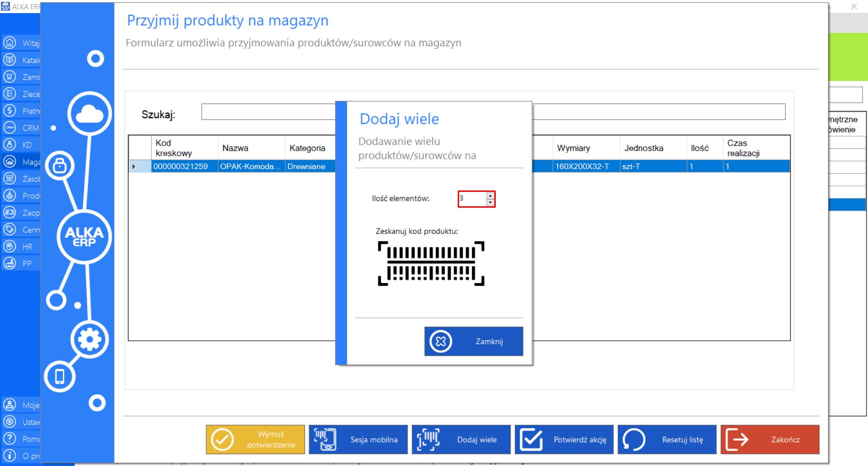Increase Ilość elementów with up arrow
Image resolution: width=868 pixels, height=466 pixels.
[490, 196]
